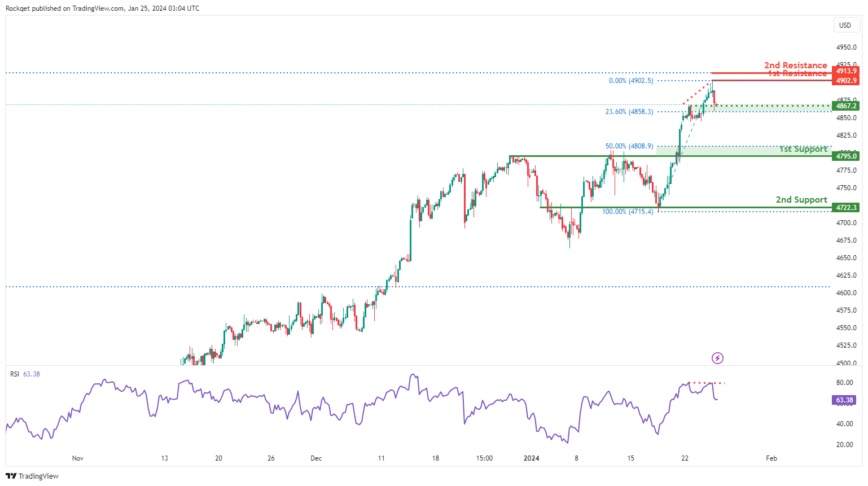
Task: Click the 4750.0 price axis label
Action: [847, 188]
